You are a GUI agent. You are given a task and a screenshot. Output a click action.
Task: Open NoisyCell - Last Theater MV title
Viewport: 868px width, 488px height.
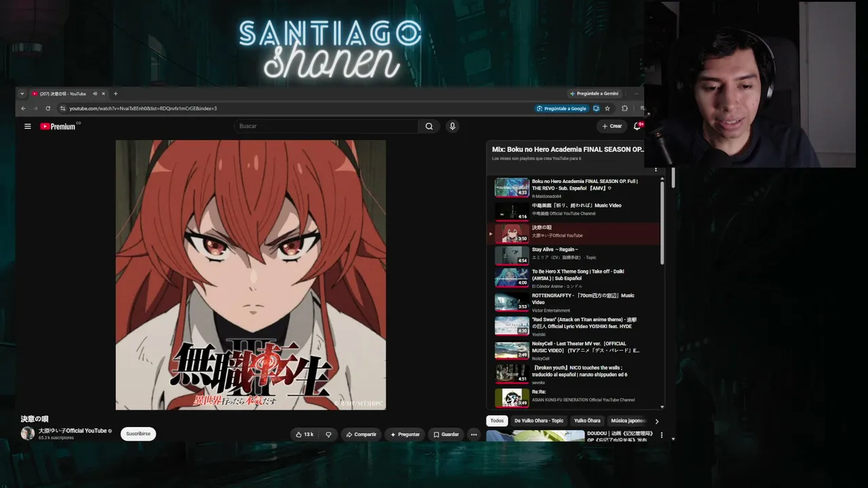click(x=586, y=347)
